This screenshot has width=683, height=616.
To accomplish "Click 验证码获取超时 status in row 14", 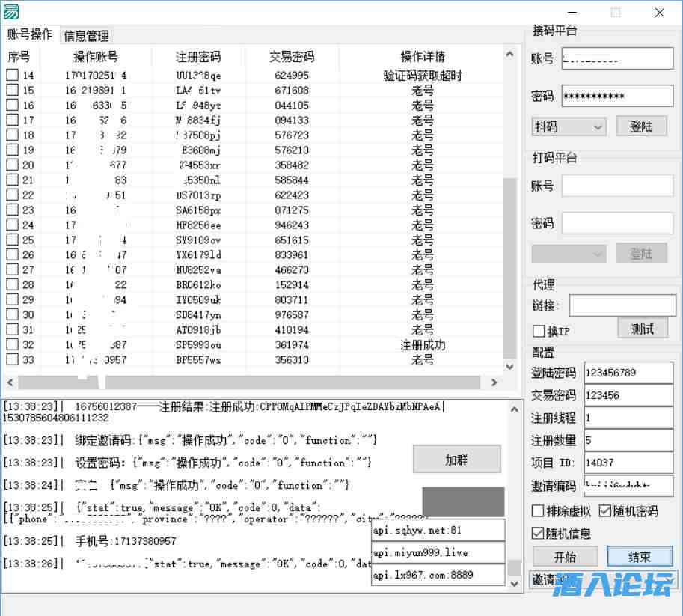I will coord(423,76).
